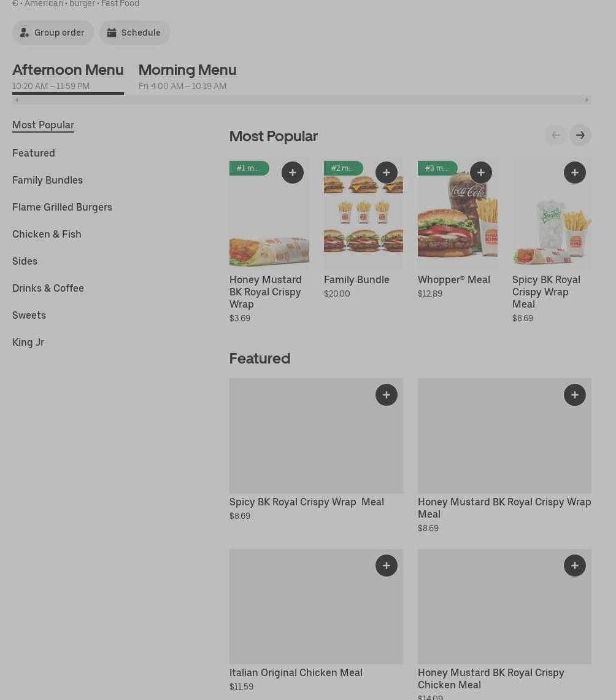616x700 pixels.
Task: Show next Most Popular items with right arrow
Action: pos(580,135)
